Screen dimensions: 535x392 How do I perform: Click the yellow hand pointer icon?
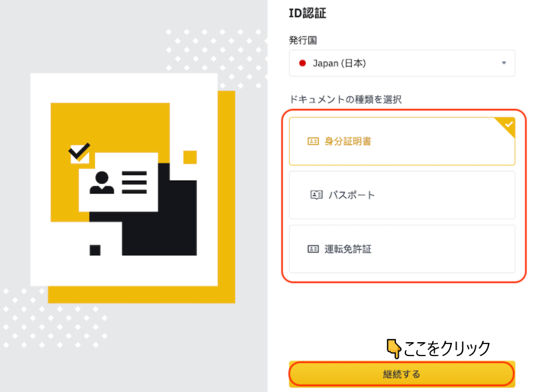tap(393, 346)
